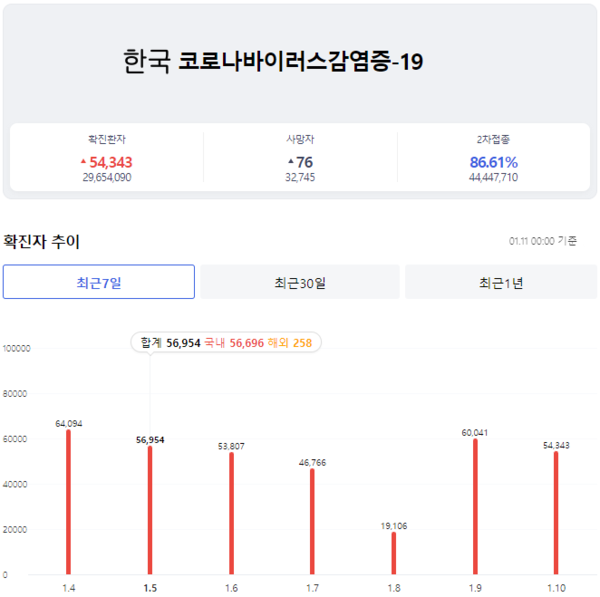The height and width of the screenshot is (597, 600).
Task: Click the 확진환자 54,343 daily count
Action: click(x=111, y=162)
